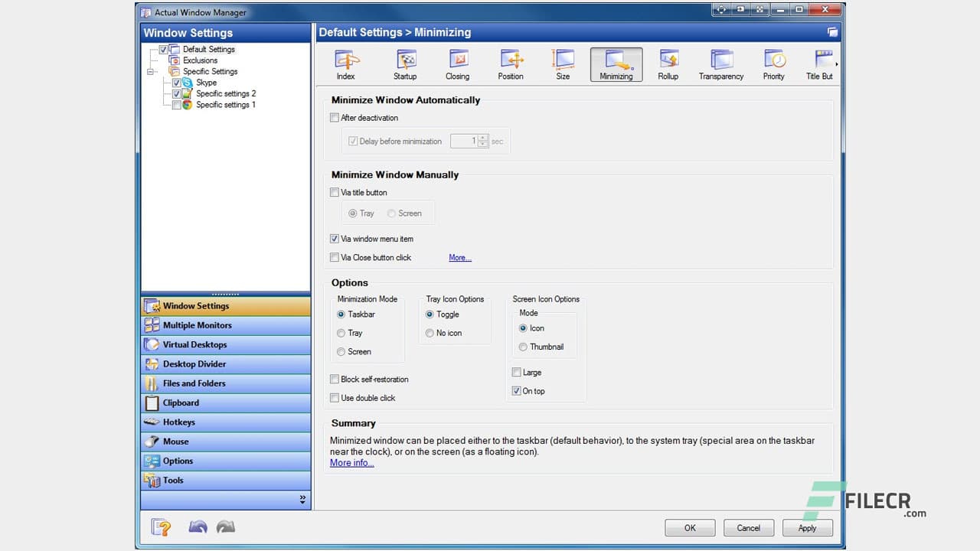Collapse the Specific Settings tree branch
The image size is (980, 551).
coord(150,71)
